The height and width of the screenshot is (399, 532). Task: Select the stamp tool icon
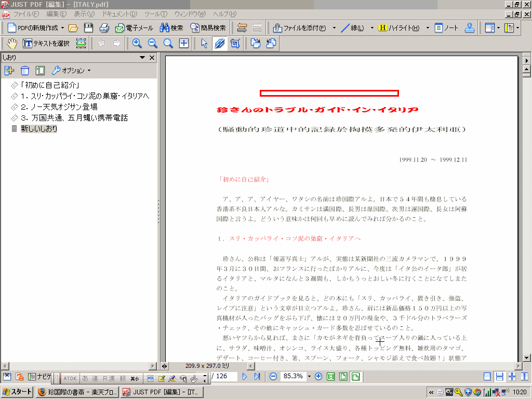click(x=470, y=28)
